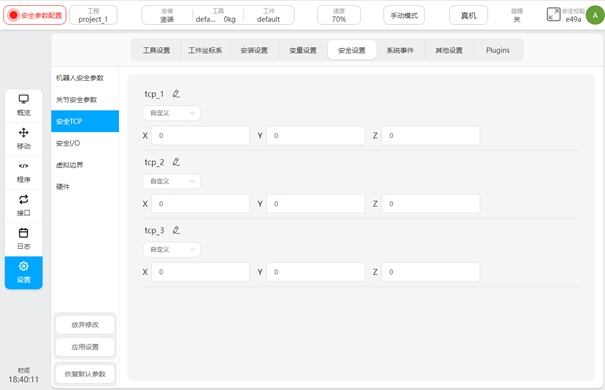Open the 移动 move sidebar icon
Viewport: 605px width, 390px height.
point(24,139)
